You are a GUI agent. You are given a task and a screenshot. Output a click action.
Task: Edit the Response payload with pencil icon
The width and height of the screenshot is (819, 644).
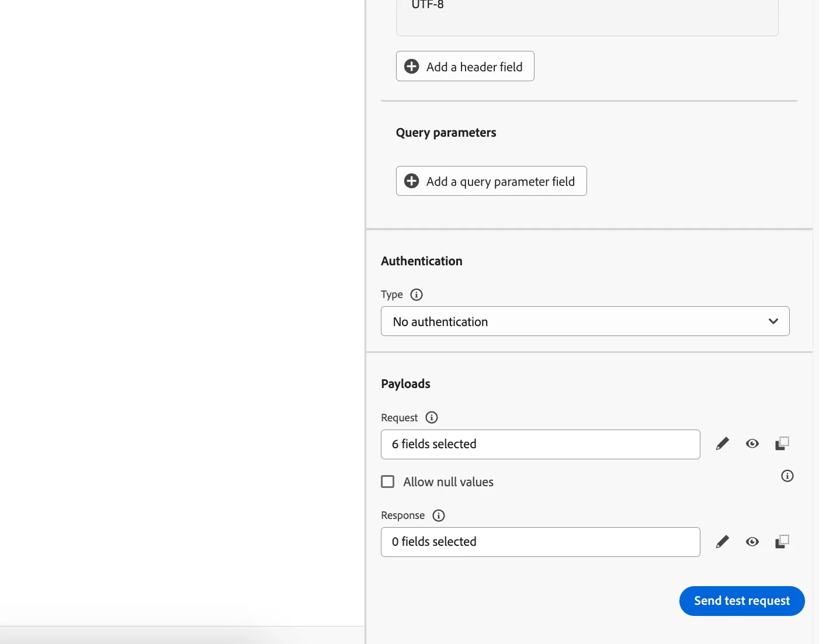pos(723,542)
